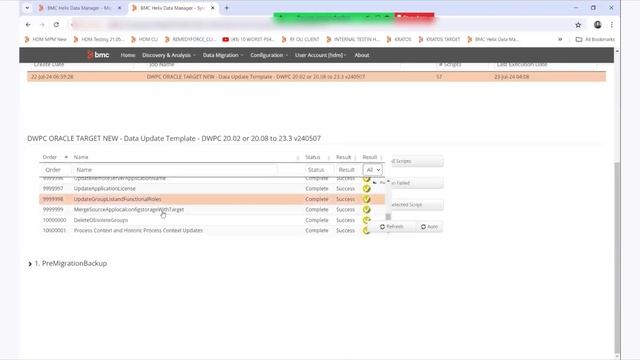
Task: Open a new tab with the plus icon
Action: click(x=227, y=8)
